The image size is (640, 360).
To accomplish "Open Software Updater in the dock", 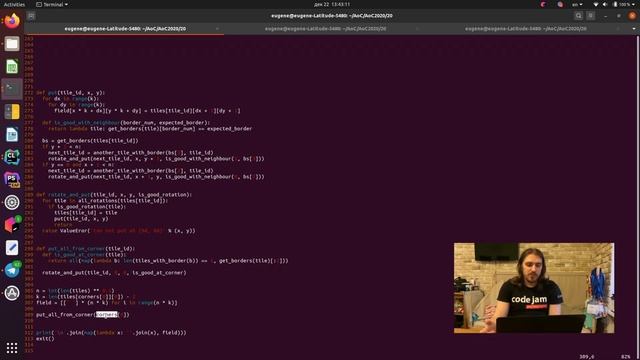I will (x=12, y=293).
